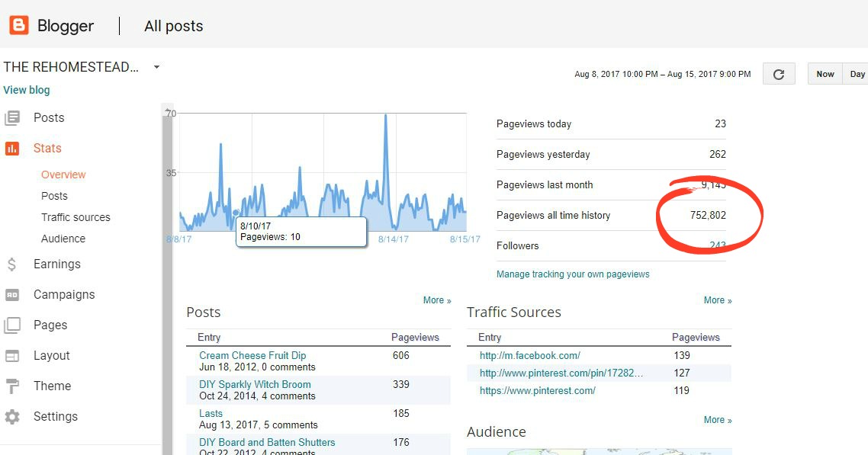Click the Posts document icon in sidebar
Image resolution: width=868 pixels, height=455 pixels.
[12, 118]
